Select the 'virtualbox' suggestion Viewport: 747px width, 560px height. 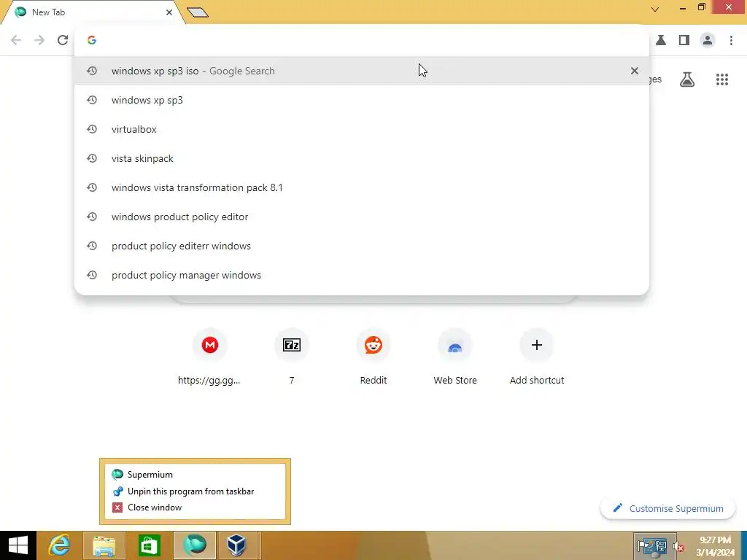(x=362, y=130)
